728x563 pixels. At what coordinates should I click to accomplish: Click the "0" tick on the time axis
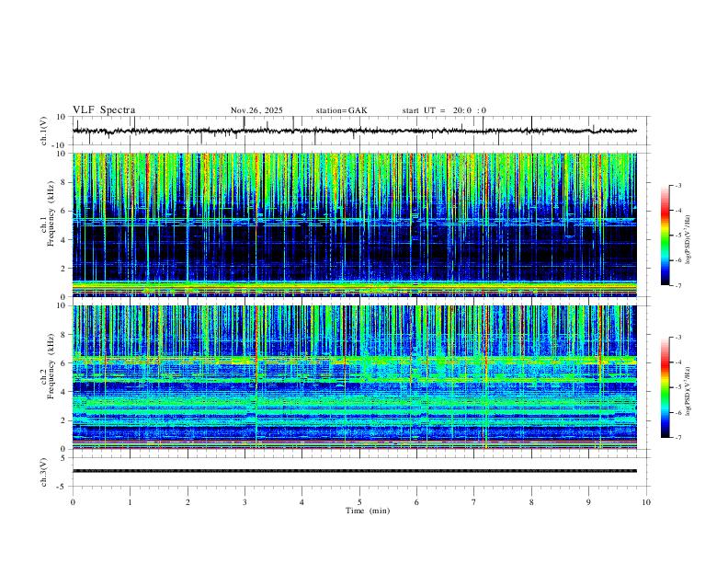[73, 502]
